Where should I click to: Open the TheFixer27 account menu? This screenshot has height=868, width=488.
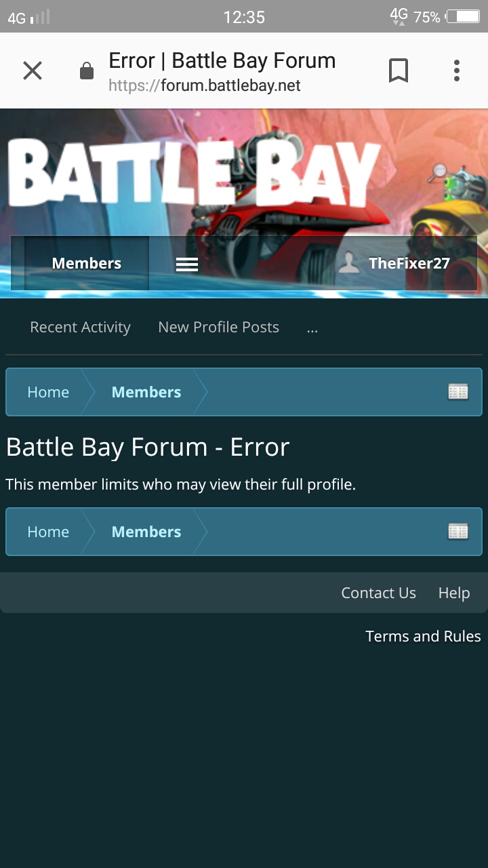[x=409, y=264]
